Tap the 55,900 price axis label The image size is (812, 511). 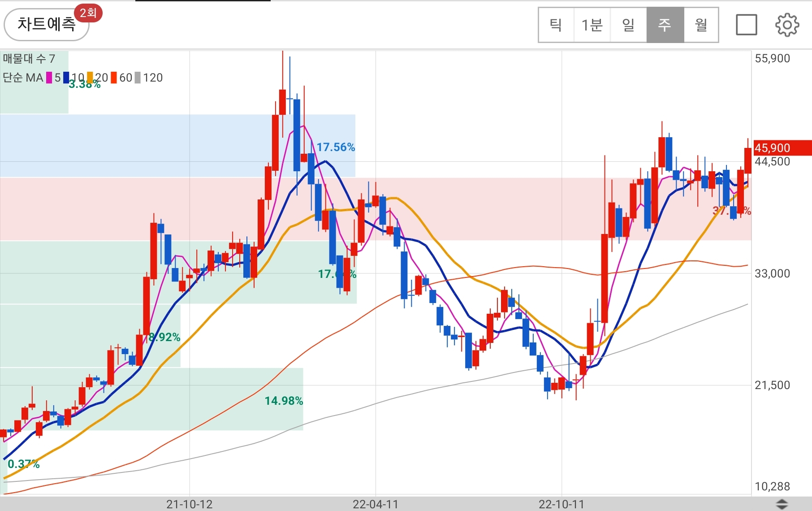772,59
